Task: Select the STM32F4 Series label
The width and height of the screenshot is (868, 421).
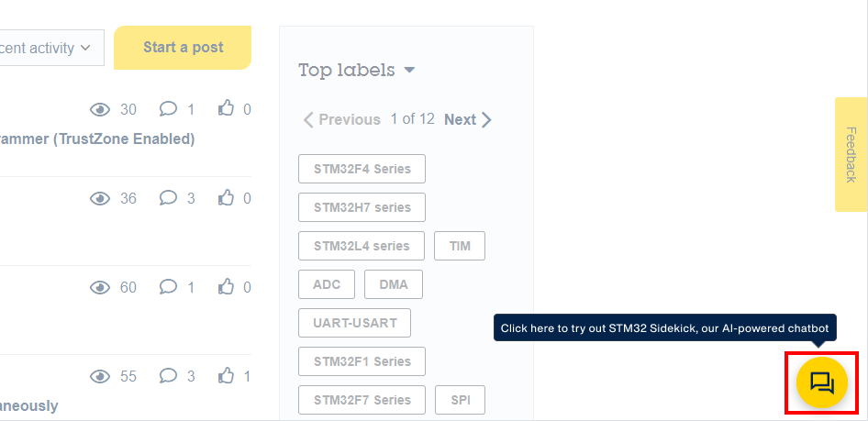Action: [x=362, y=169]
